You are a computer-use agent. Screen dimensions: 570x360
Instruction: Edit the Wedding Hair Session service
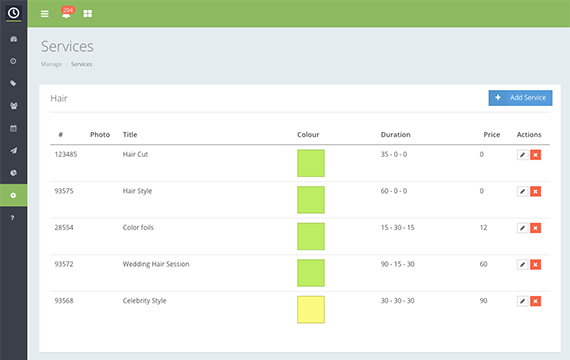coord(522,264)
